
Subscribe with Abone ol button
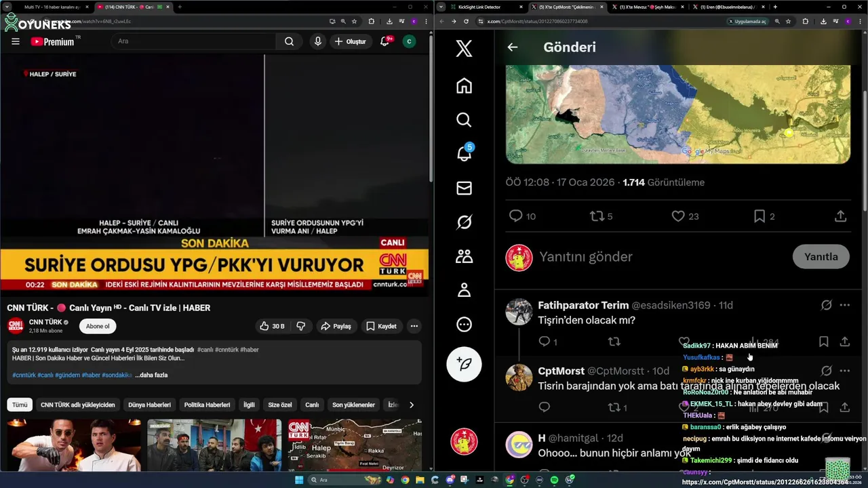[x=98, y=326]
